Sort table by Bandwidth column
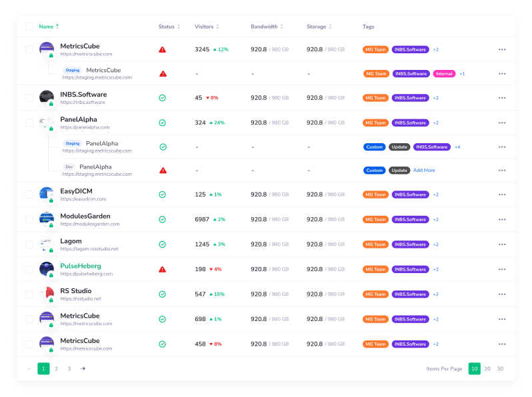 [x=267, y=27]
